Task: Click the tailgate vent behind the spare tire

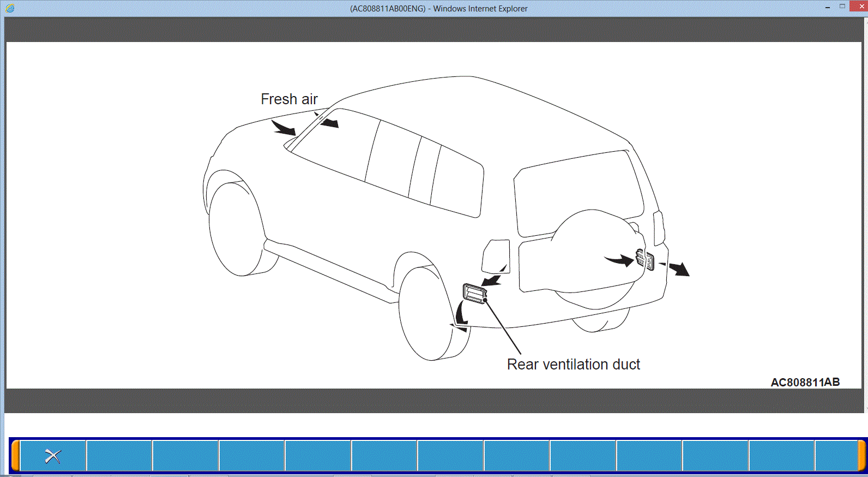Action: click(644, 260)
